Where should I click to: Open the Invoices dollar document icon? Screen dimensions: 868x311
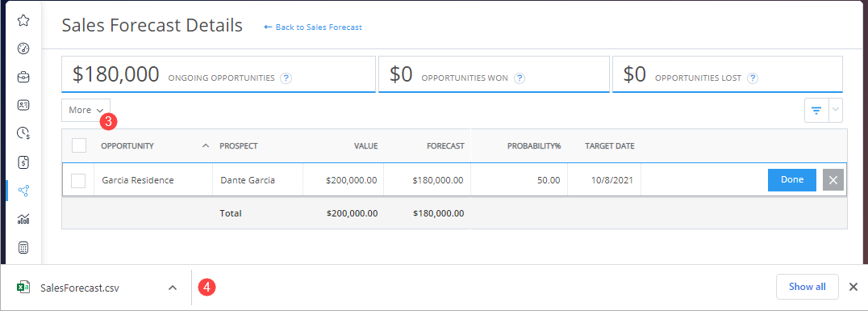pyautogui.click(x=23, y=162)
